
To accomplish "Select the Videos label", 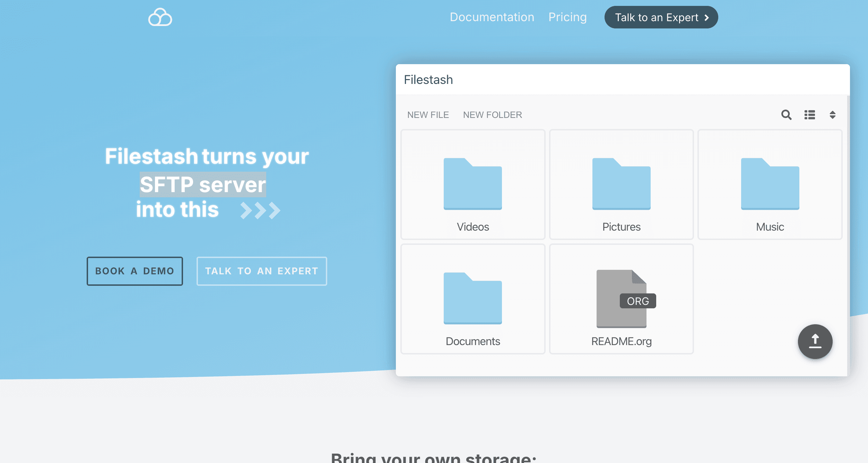I will (472, 227).
